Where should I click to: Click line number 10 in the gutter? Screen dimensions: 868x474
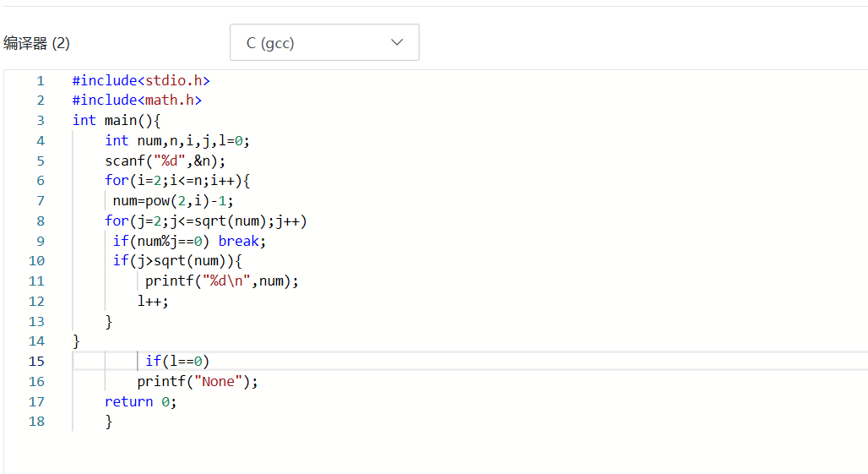coord(36,261)
